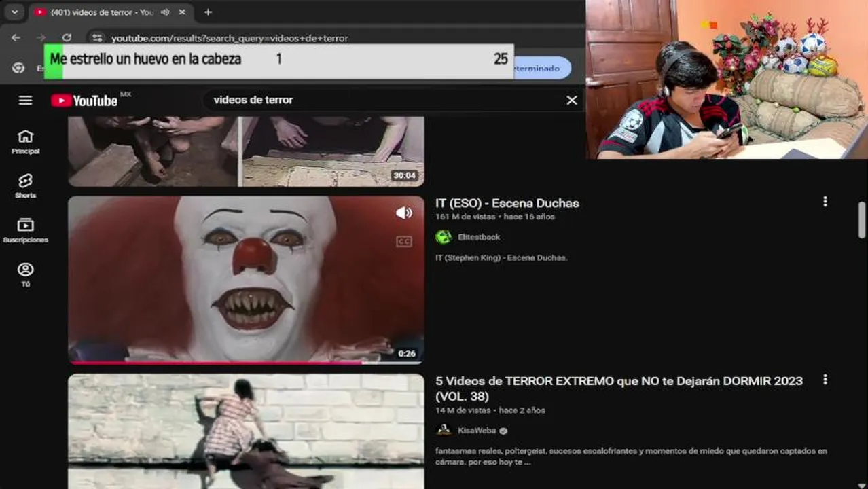This screenshot has width=868, height=489.
Task: Open the Elitestback channel name
Action: 479,237
